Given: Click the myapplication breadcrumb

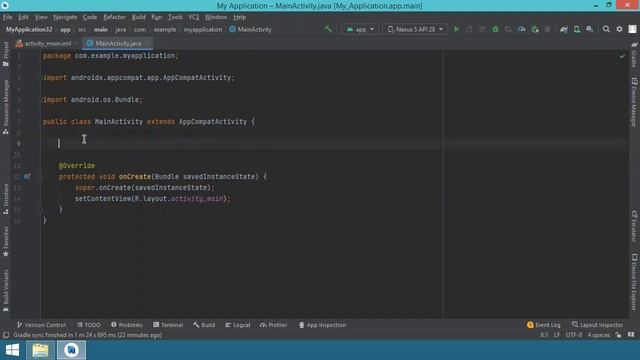Looking at the screenshot, I should click(203, 29).
